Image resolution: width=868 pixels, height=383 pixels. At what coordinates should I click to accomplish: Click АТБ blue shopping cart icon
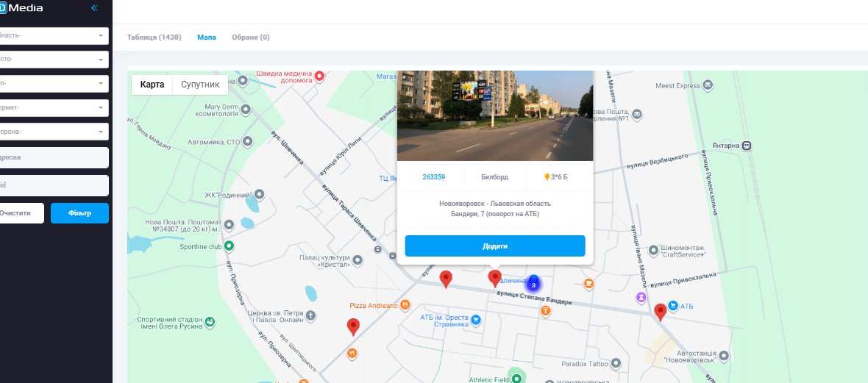point(673,305)
